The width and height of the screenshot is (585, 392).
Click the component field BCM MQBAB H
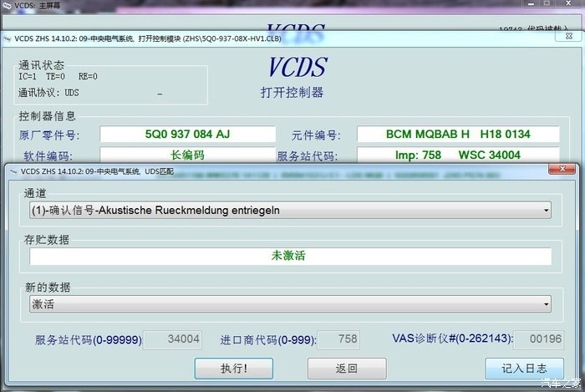pos(458,134)
